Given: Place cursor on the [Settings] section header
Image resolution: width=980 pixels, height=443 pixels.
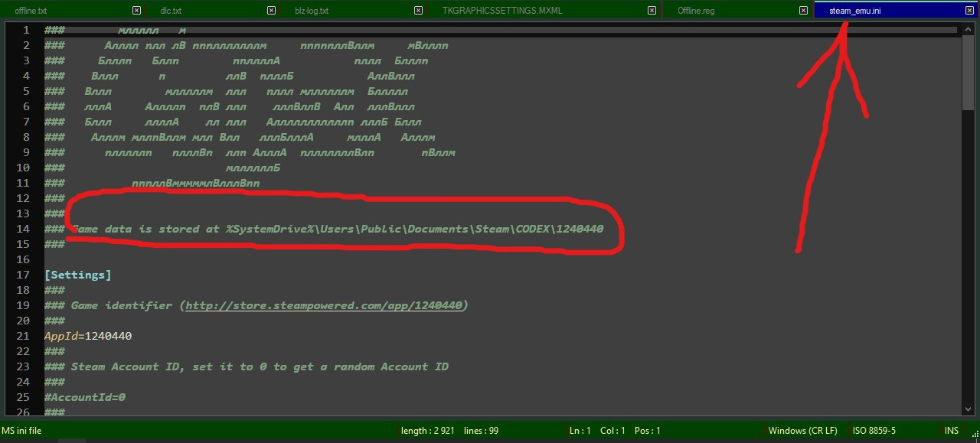Looking at the screenshot, I should pyautogui.click(x=77, y=275).
